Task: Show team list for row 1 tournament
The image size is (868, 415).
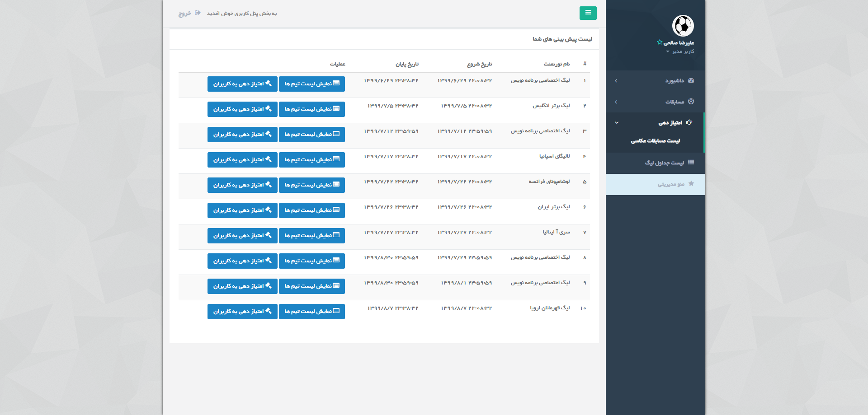Action: (x=311, y=84)
